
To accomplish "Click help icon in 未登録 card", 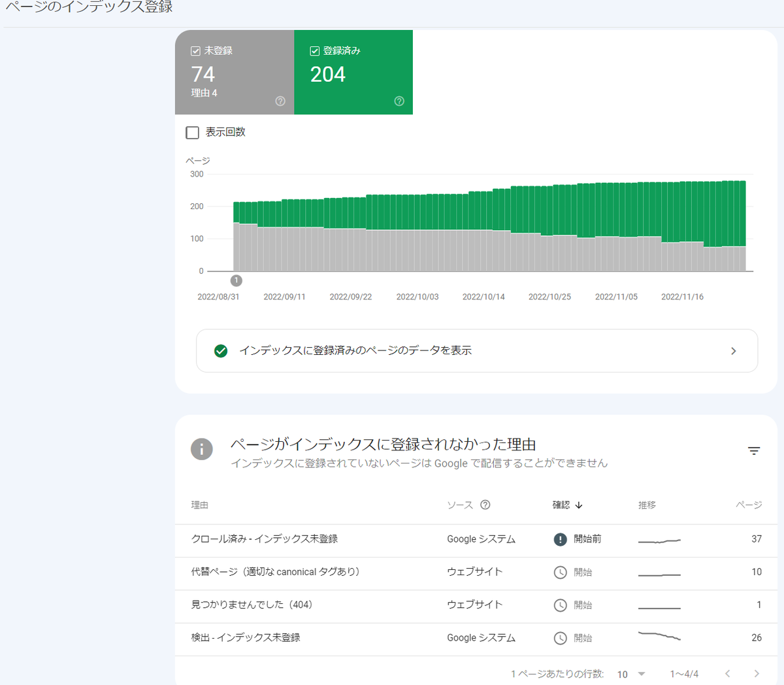I will tap(280, 101).
